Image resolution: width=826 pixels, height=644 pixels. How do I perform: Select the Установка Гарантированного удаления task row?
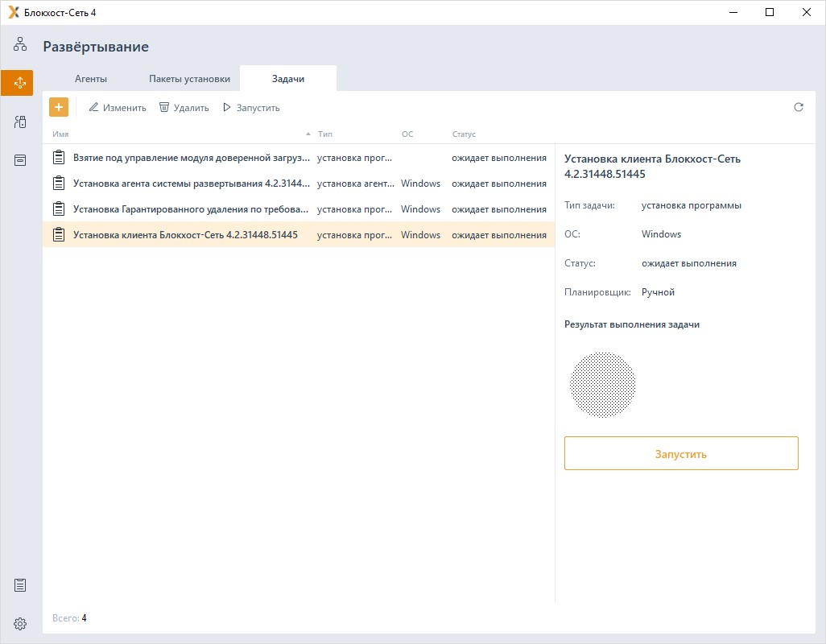(191, 209)
